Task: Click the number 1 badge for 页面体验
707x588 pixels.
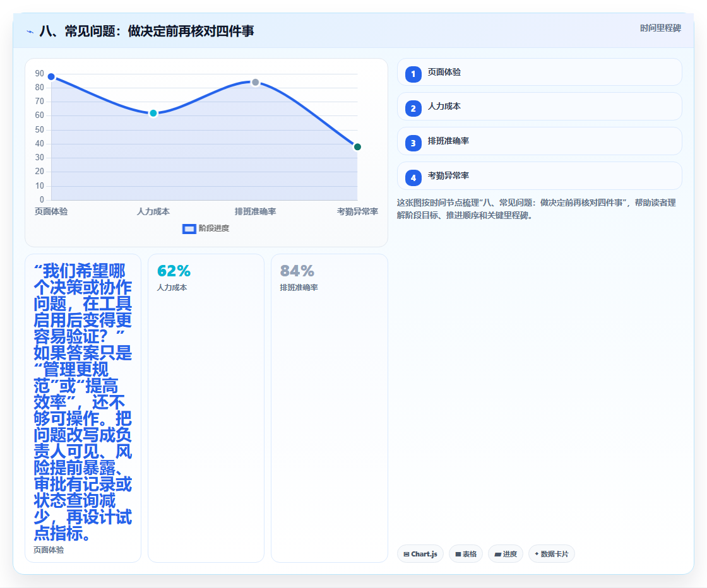Action: pyautogui.click(x=413, y=74)
